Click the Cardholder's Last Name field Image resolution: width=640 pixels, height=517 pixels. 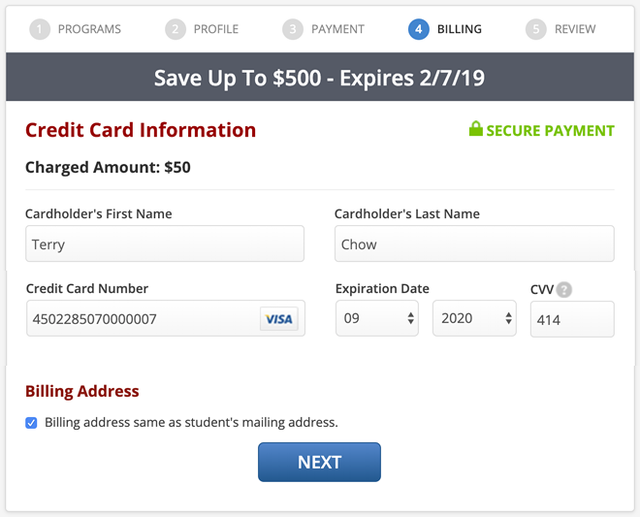[x=474, y=244]
